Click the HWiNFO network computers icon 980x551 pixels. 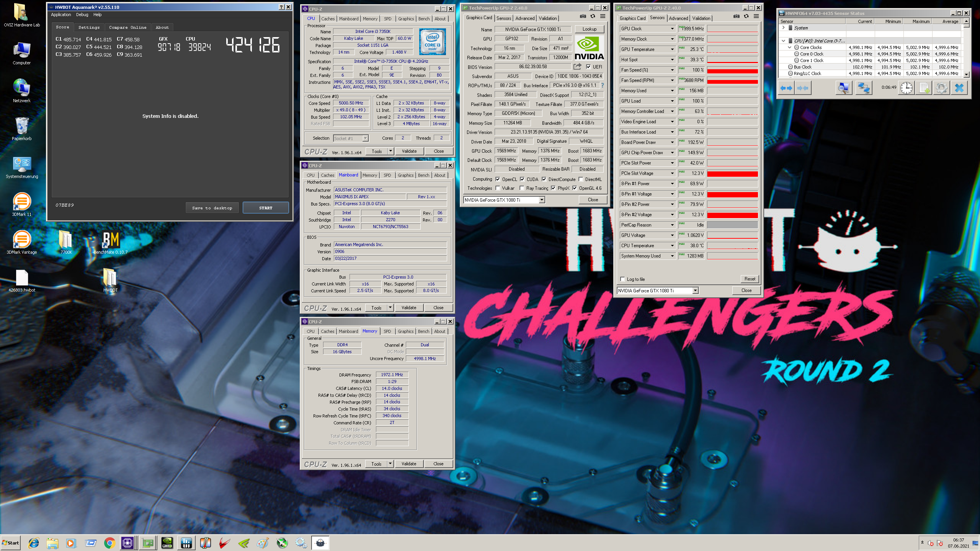click(863, 88)
